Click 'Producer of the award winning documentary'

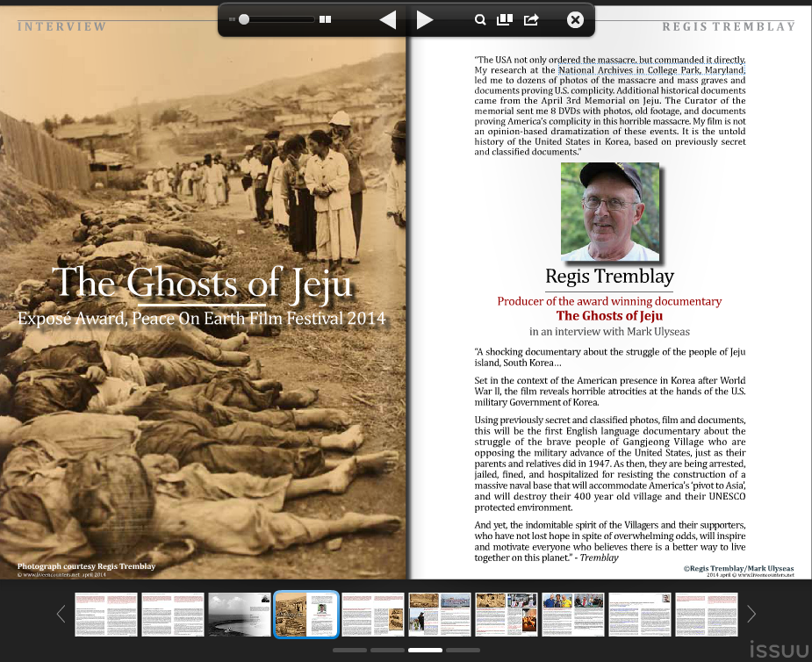click(x=609, y=301)
